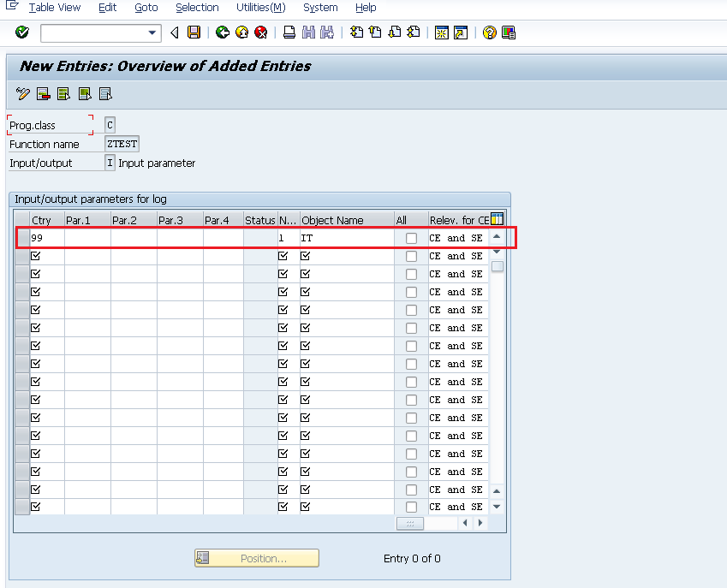The width and height of the screenshot is (727, 588).
Task: Click the Delete row icon with red minus
Action: click(x=44, y=93)
